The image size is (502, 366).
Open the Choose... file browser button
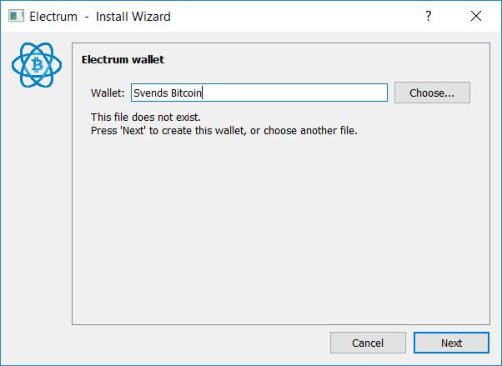pyautogui.click(x=432, y=93)
